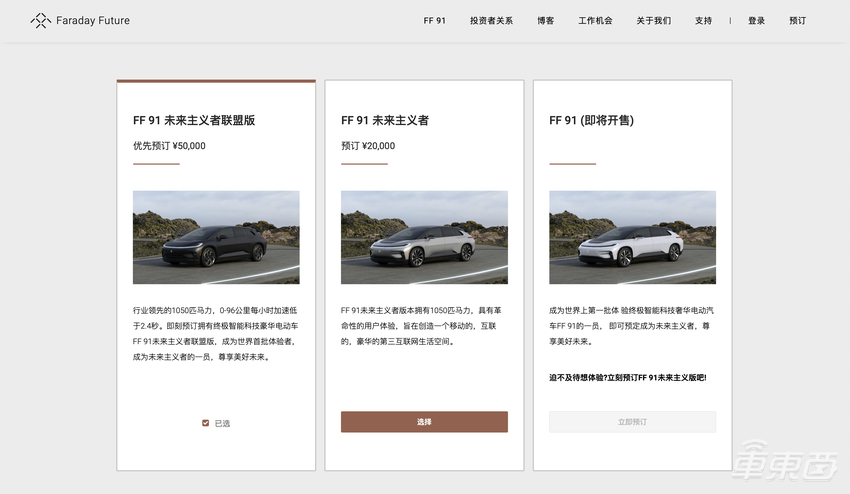The image size is (850, 494).
Task: Click the greyed 立即预订 button
Action: pos(632,422)
